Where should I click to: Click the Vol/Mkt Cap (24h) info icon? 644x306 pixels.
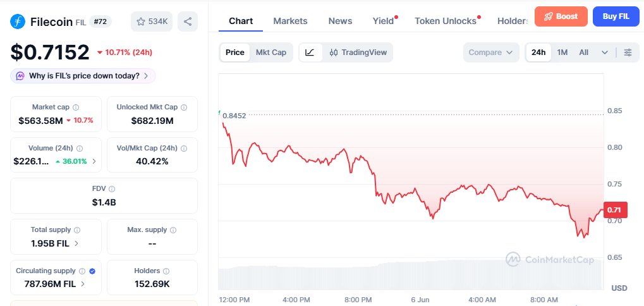click(x=184, y=149)
